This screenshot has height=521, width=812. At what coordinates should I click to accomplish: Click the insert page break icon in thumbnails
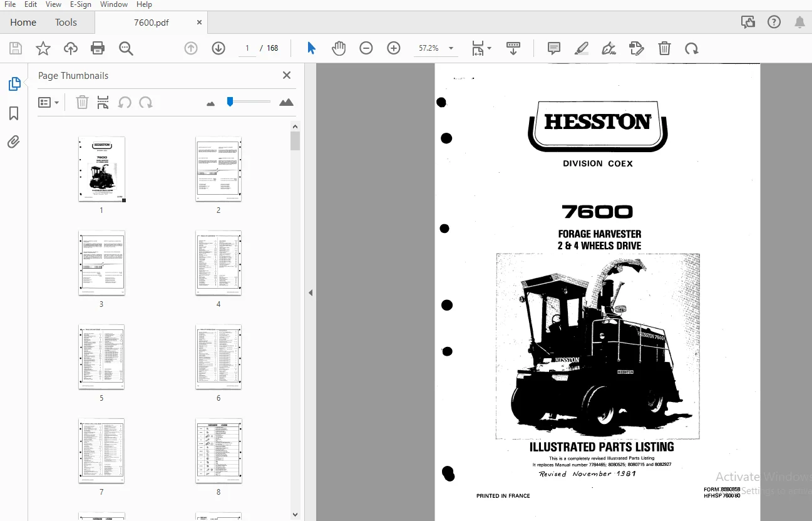click(103, 102)
